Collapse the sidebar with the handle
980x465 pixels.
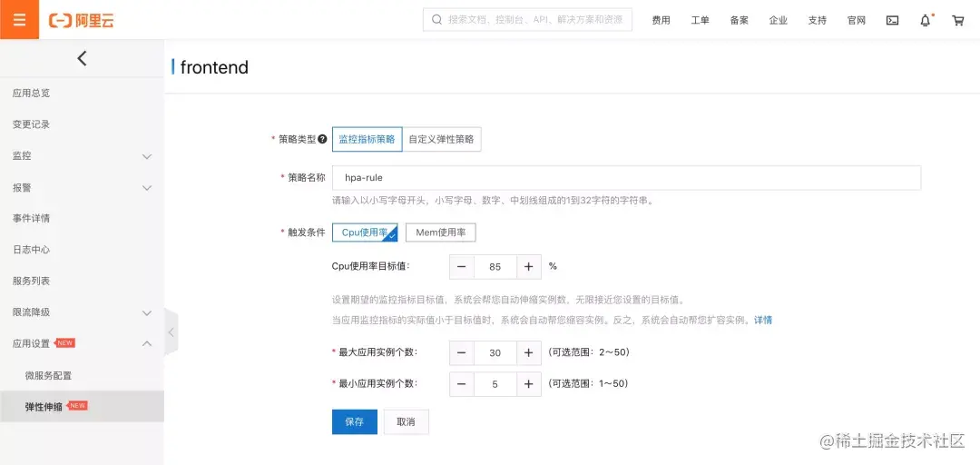pos(171,332)
